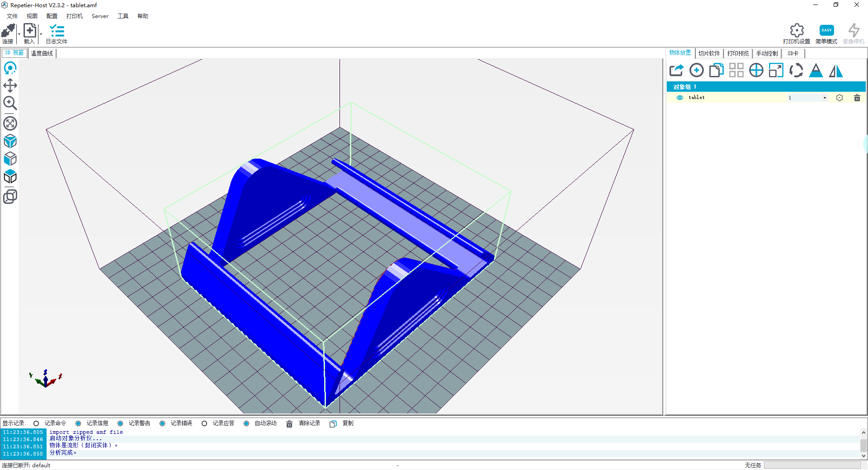Switch to the 3D 视窗 tab
868x470 pixels.
tap(14, 53)
